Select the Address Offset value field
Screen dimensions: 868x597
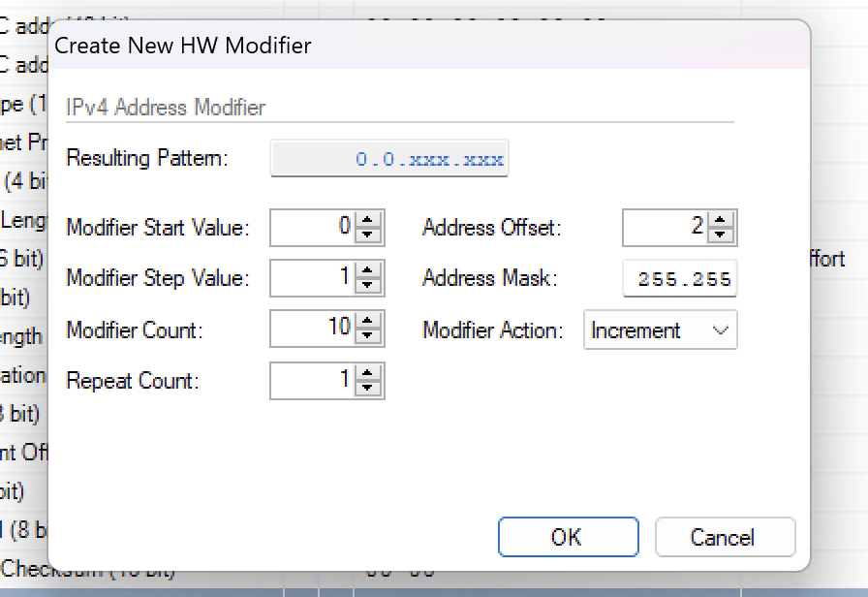[x=665, y=228]
